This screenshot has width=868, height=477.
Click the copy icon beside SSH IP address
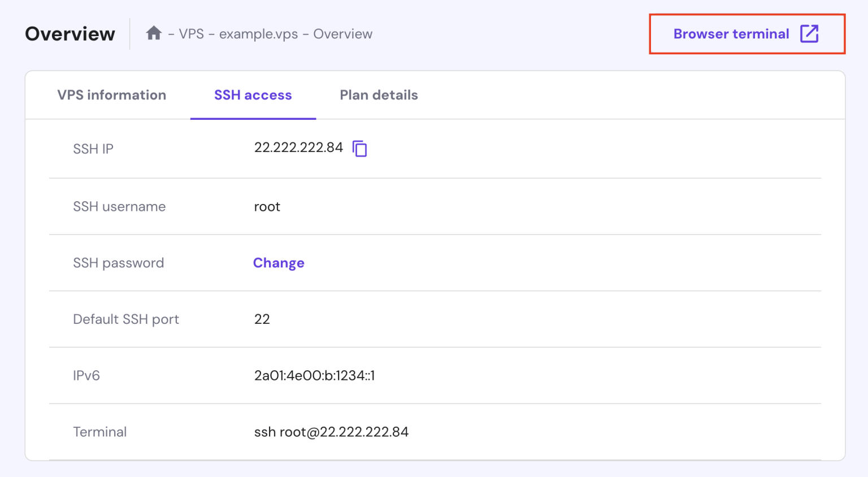coord(360,148)
